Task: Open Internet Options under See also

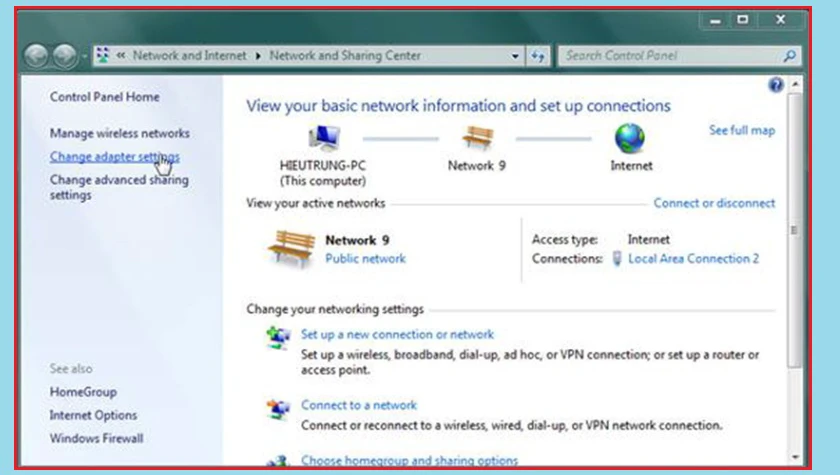Action: tap(93, 415)
